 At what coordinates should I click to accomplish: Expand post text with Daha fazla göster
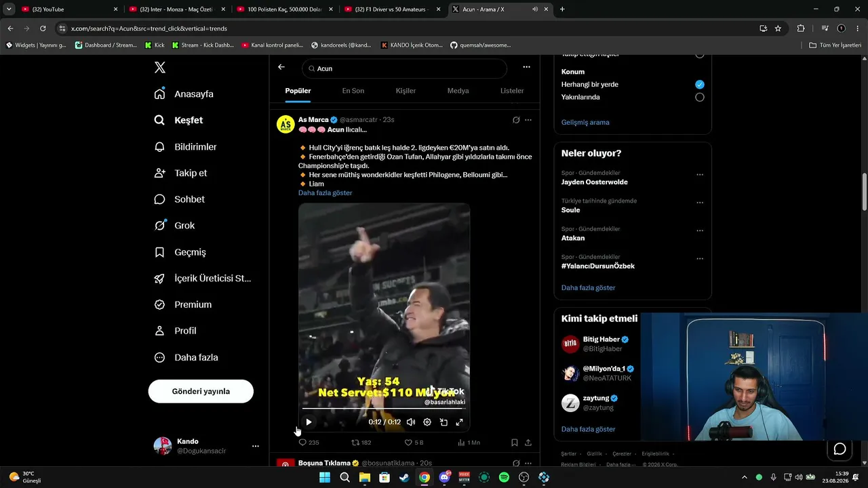[325, 193]
